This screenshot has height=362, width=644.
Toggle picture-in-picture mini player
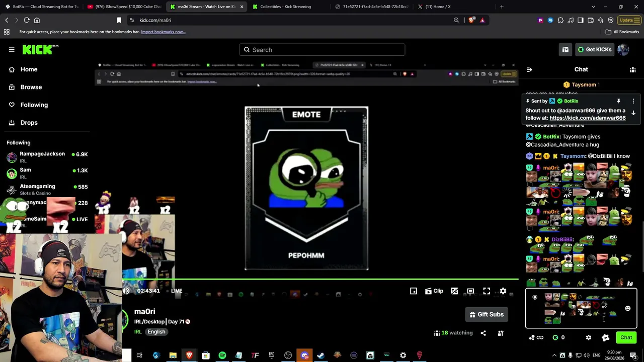point(414,291)
